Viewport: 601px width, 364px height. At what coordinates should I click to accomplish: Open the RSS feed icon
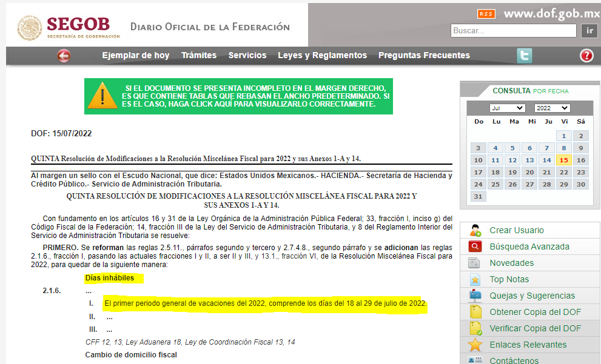point(486,14)
